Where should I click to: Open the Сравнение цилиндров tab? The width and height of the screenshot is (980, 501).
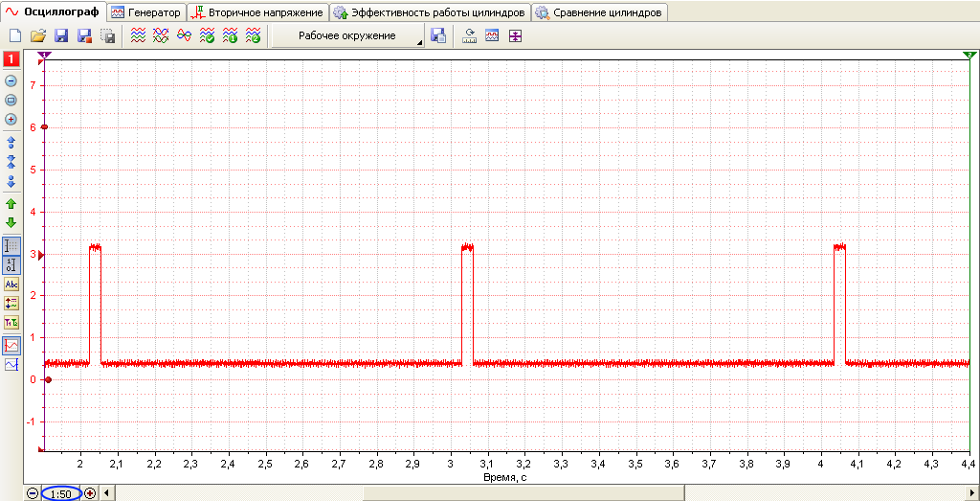[599, 12]
